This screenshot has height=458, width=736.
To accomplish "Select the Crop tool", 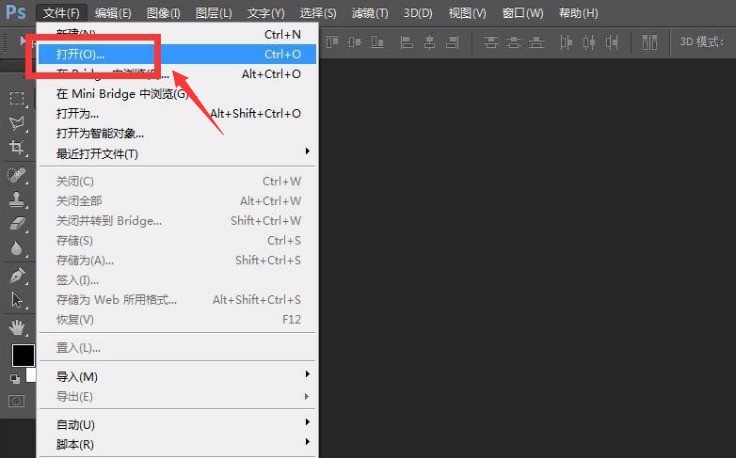I will coord(17,147).
